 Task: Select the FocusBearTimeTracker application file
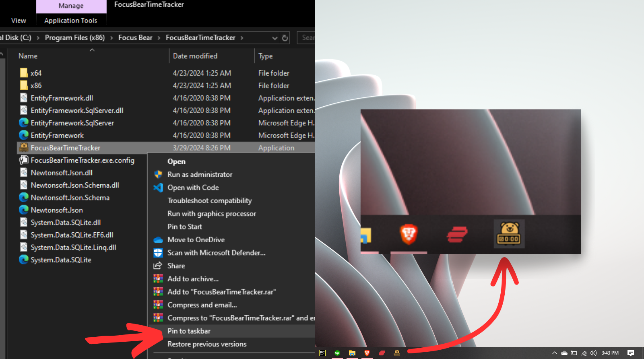click(x=66, y=148)
